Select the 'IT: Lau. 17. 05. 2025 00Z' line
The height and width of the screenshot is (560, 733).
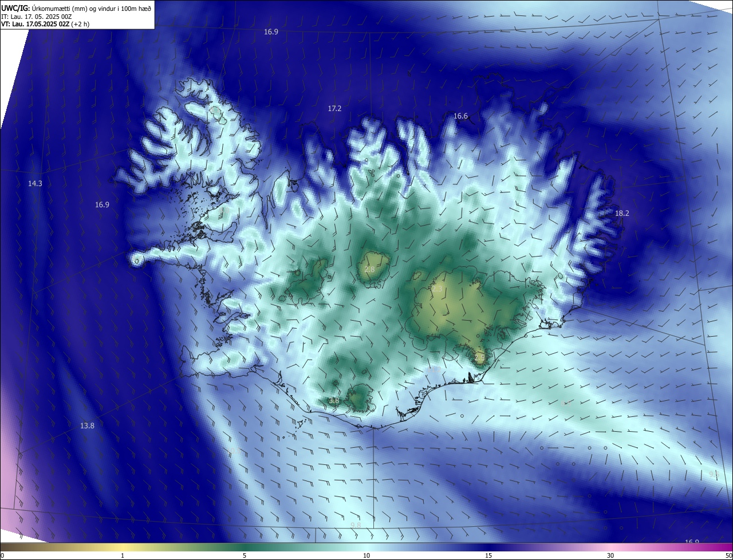pos(36,17)
